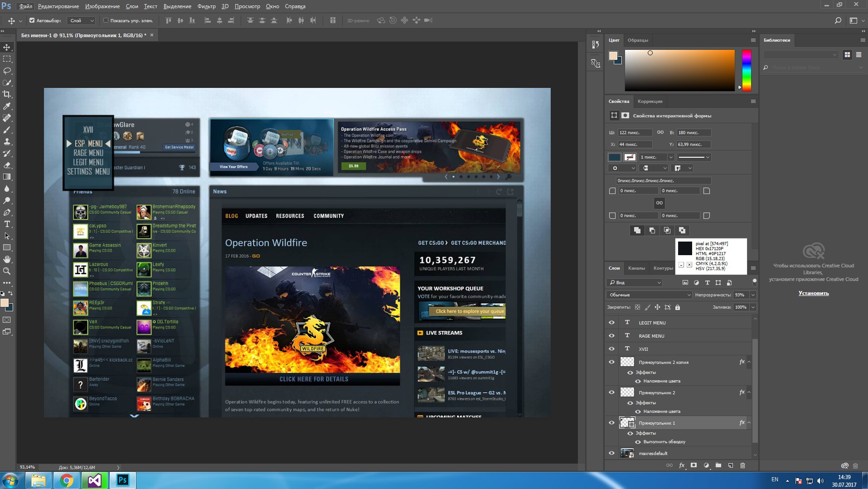The width and height of the screenshot is (868, 489).
Task: Toggle Выполнить обводку effect visibility
Action: pyautogui.click(x=638, y=442)
